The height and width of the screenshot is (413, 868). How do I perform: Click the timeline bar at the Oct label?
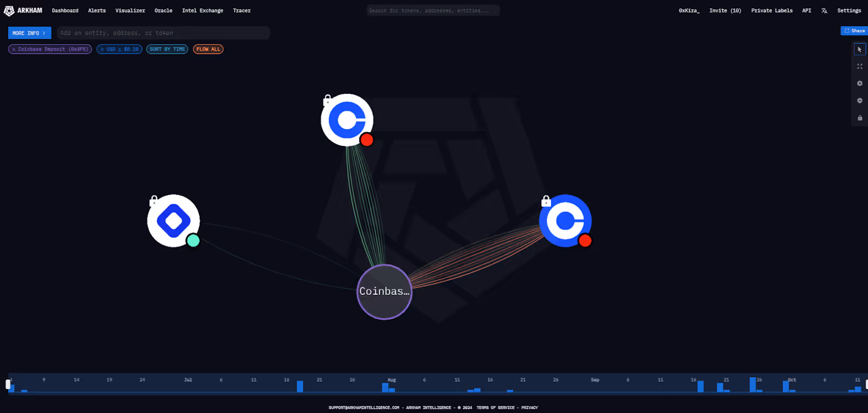[x=786, y=386]
